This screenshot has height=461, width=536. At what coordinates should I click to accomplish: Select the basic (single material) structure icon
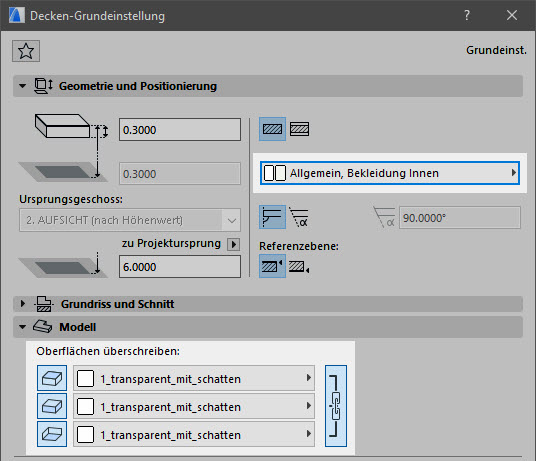pos(272,129)
